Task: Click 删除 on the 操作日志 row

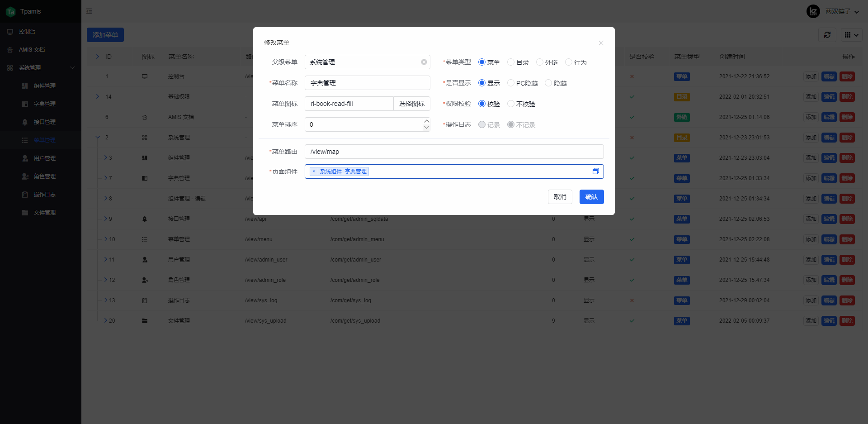Action: tap(847, 300)
